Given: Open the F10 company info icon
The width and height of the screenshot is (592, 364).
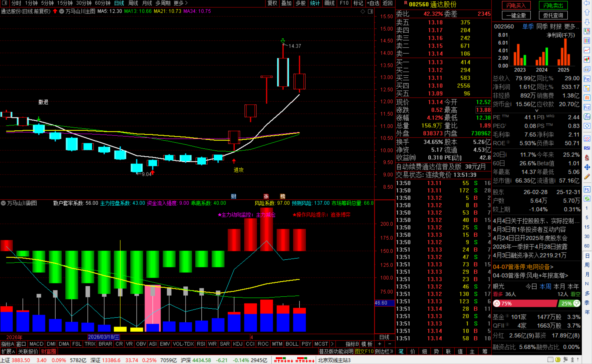Looking at the screenshot, I should click(x=587, y=79).
